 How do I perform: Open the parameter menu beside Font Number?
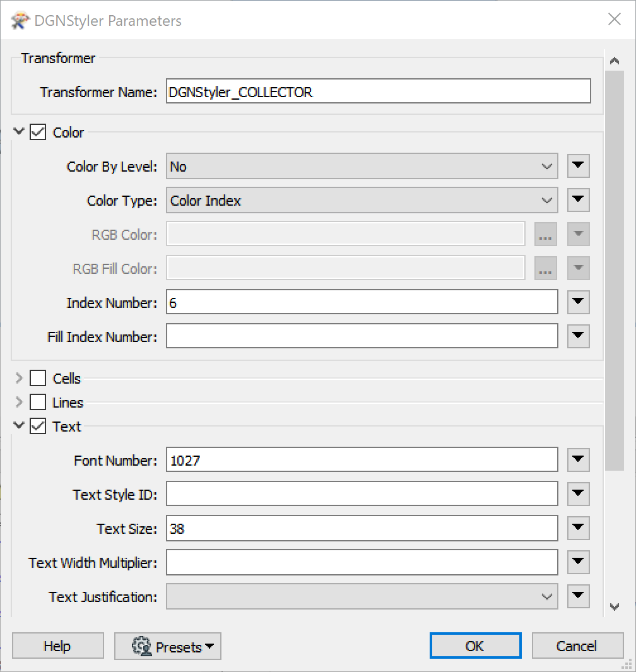578,460
